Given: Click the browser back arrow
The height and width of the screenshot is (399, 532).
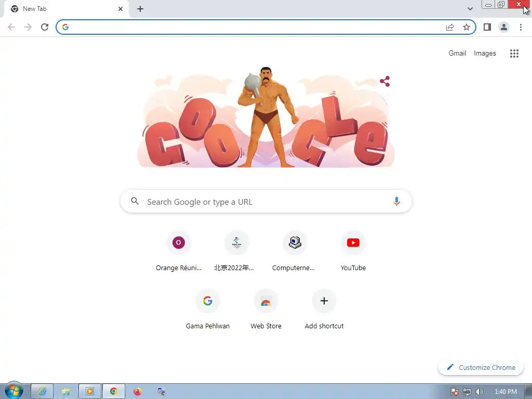Looking at the screenshot, I should point(11,27).
